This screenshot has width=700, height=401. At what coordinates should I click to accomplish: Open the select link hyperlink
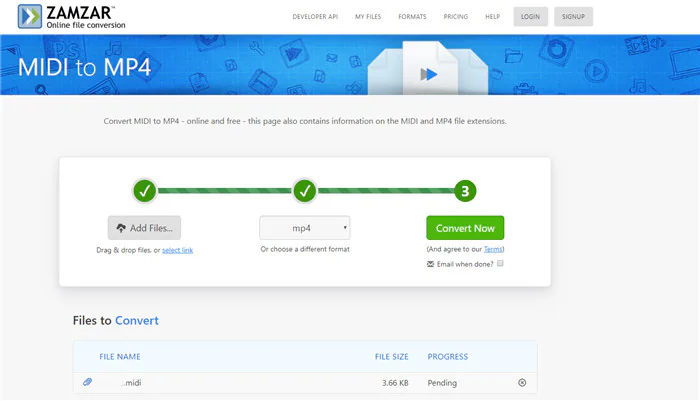coord(177,250)
